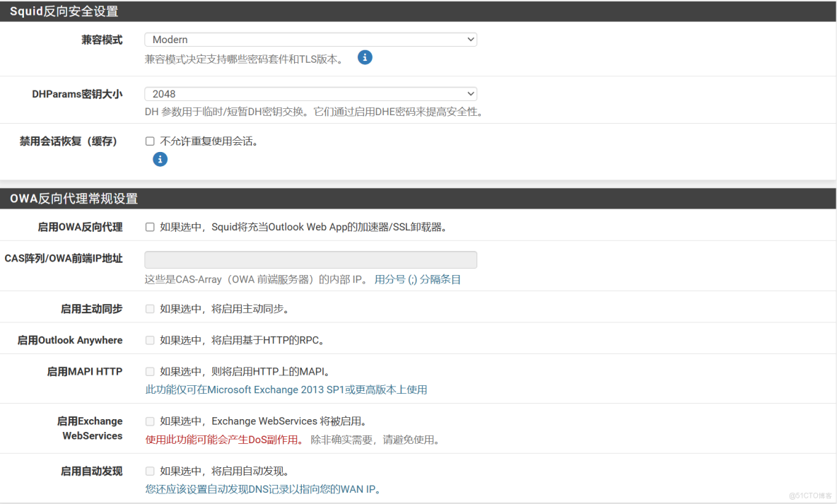Enable the 启用OWA反向代理 checkbox
837x504 pixels.
click(x=149, y=226)
